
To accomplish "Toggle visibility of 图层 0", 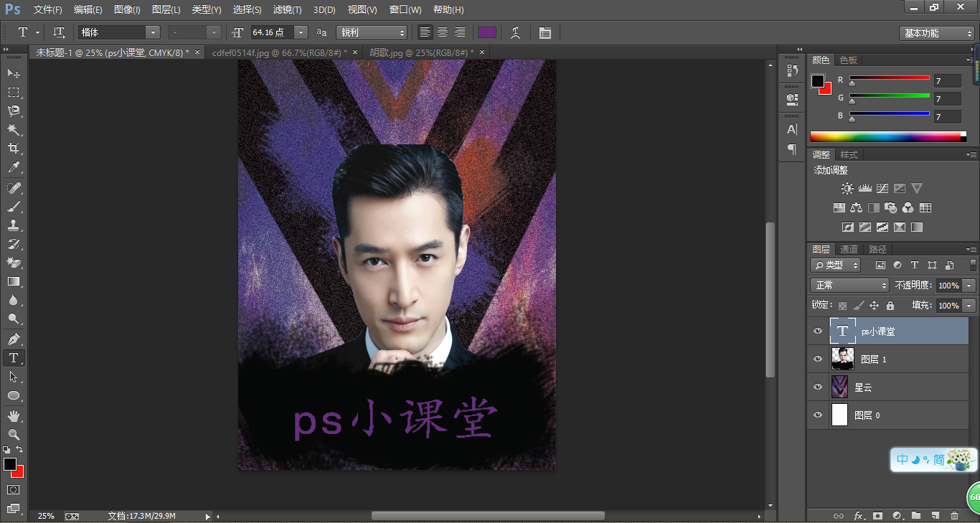I will pos(818,415).
